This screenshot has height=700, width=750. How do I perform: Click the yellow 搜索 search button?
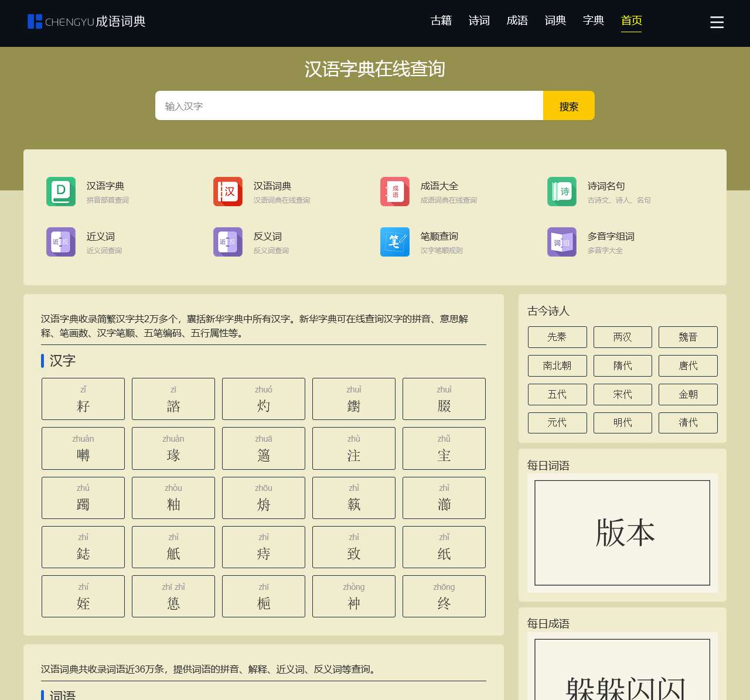568,105
